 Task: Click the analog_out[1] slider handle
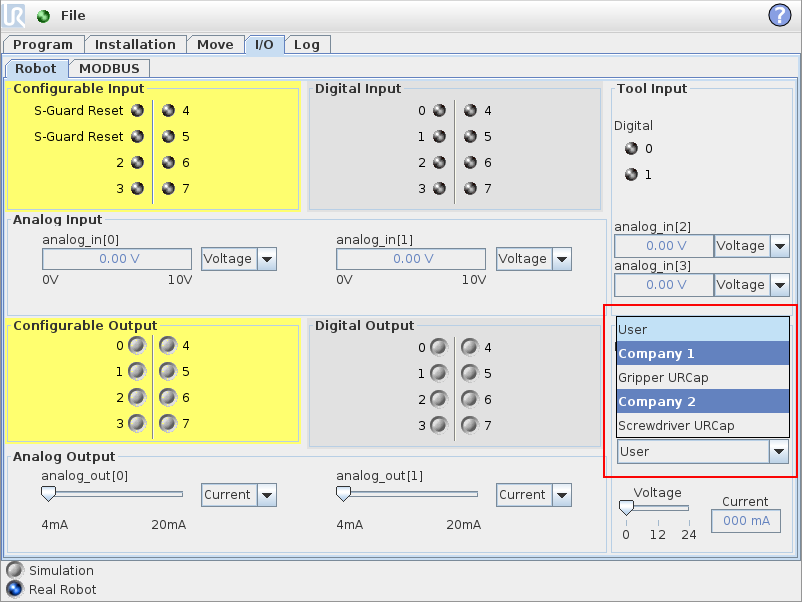click(x=343, y=494)
